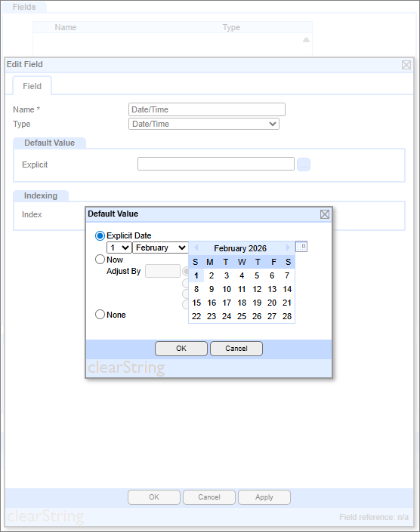
Task: Select February 28 in calendar
Action: point(287,316)
